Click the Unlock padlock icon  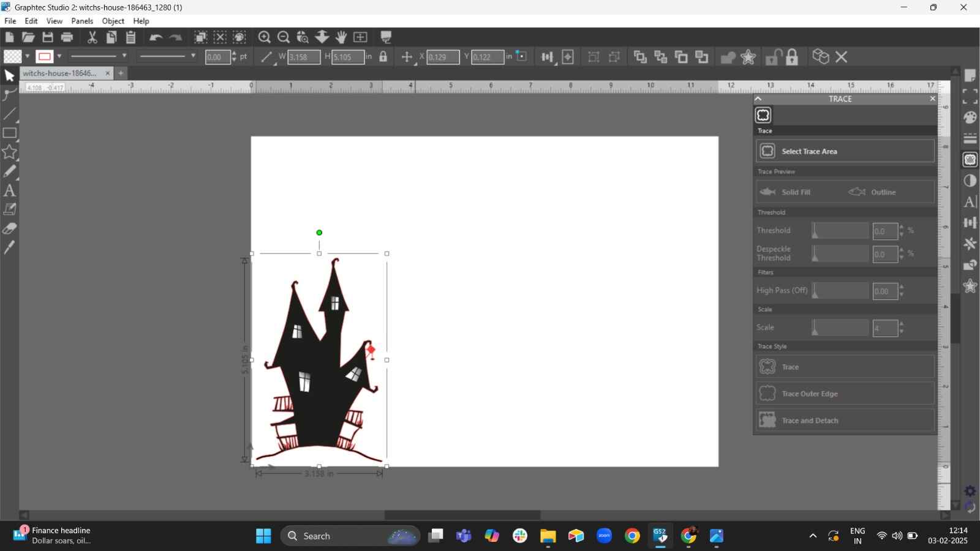pos(774,57)
